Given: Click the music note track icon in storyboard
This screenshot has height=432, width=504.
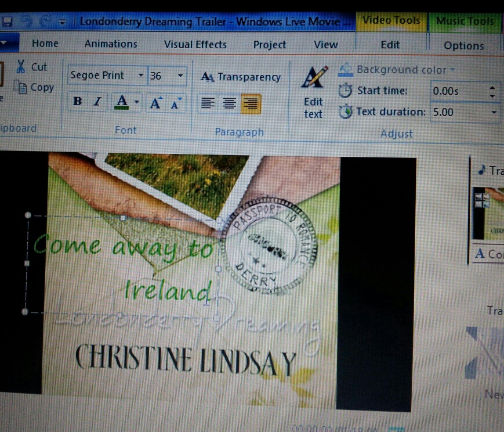Looking at the screenshot, I should (481, 170).
